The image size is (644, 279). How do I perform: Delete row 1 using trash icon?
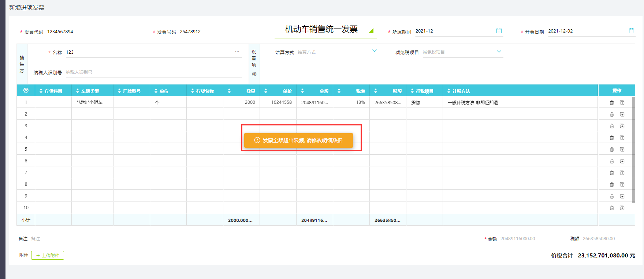tap(611, 103)
